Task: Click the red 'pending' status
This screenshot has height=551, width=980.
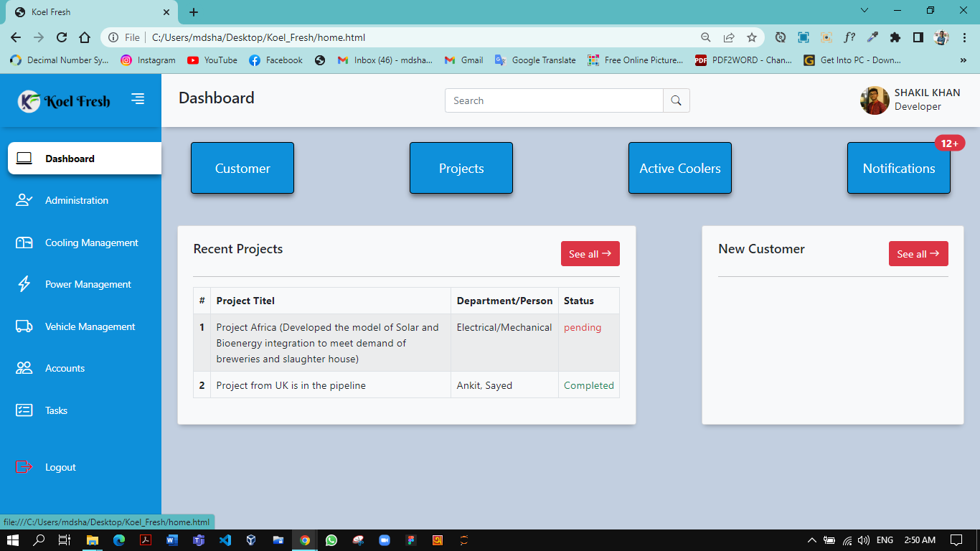Action: coord(583,327)
